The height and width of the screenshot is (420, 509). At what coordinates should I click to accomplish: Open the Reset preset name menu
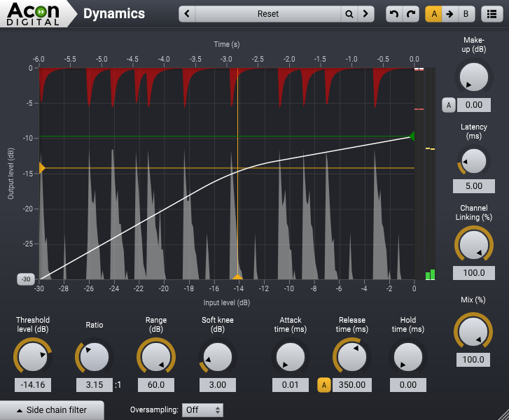point(267,14)
